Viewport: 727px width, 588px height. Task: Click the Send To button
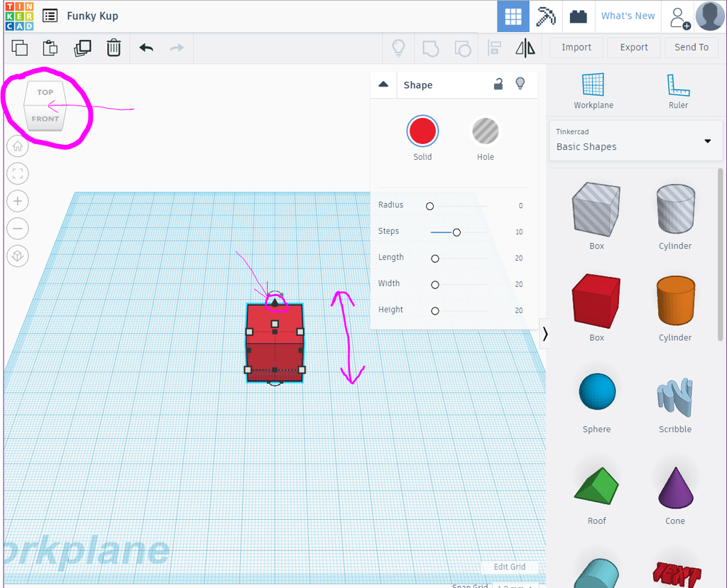click(x=692, y=48)
